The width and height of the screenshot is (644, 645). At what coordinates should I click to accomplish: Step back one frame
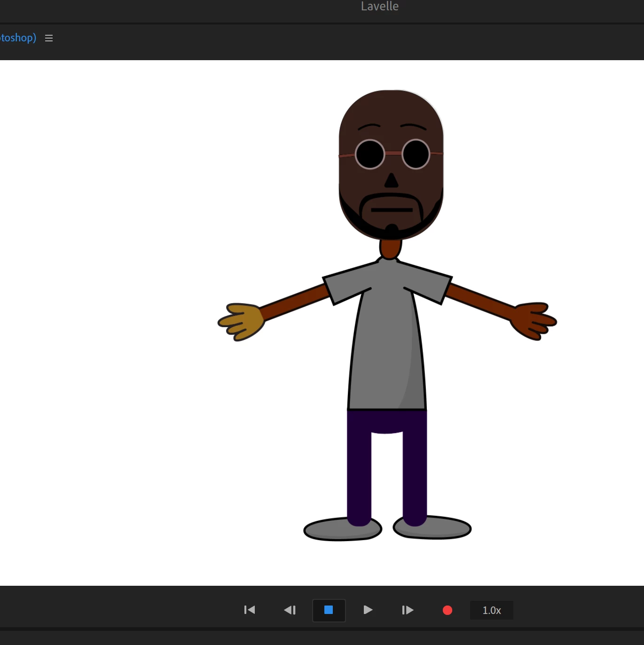(290, 610)
